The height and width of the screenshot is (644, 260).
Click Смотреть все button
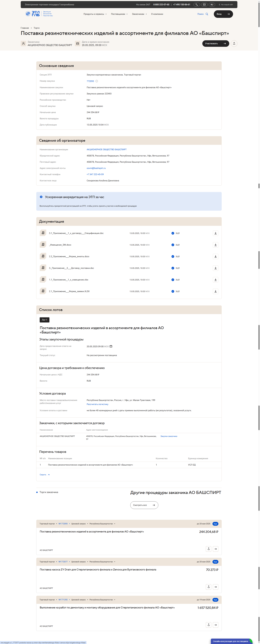144,505
